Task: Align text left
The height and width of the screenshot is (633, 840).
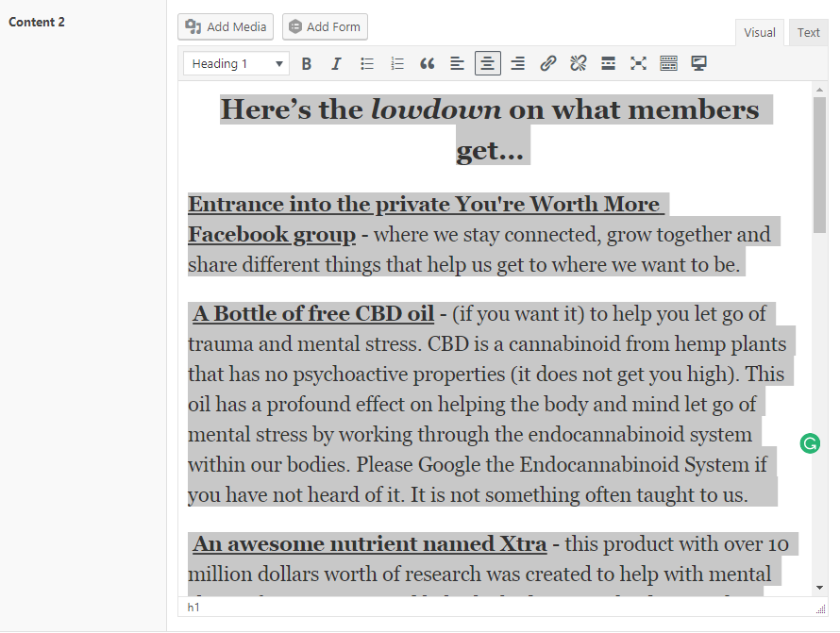Action: pos(457,64)
